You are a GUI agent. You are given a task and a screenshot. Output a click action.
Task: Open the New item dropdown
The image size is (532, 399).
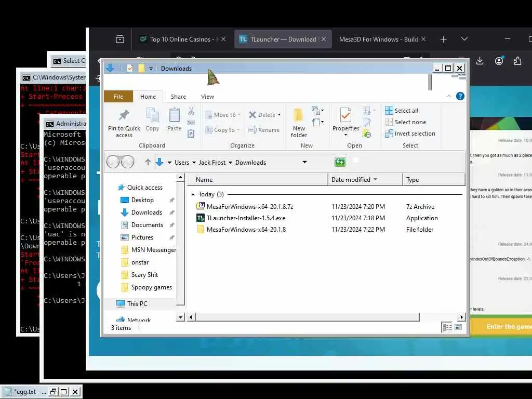click(317, 110)
